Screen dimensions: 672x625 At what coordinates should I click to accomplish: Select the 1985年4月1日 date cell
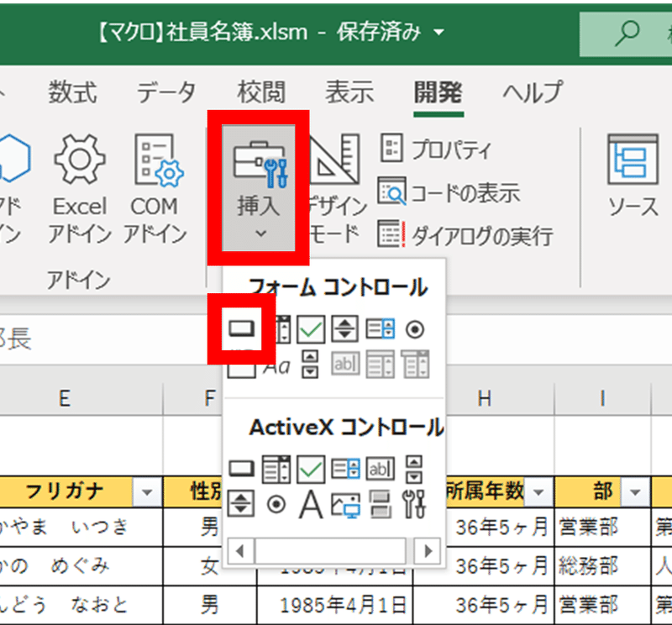[x=335, y=605]
